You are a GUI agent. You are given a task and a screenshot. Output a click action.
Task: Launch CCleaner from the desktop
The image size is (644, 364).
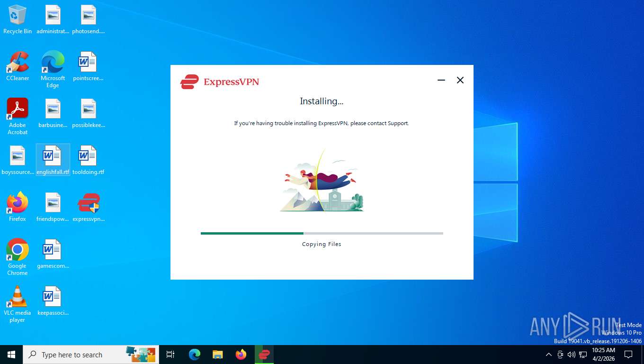pyautogui.click(x=18, y=66)
